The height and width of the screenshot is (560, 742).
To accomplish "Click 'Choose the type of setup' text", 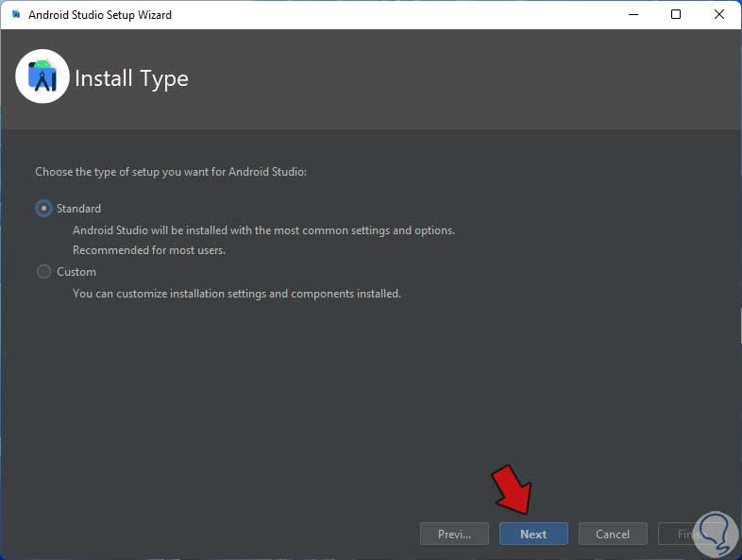I will click(x=171, y=172).
